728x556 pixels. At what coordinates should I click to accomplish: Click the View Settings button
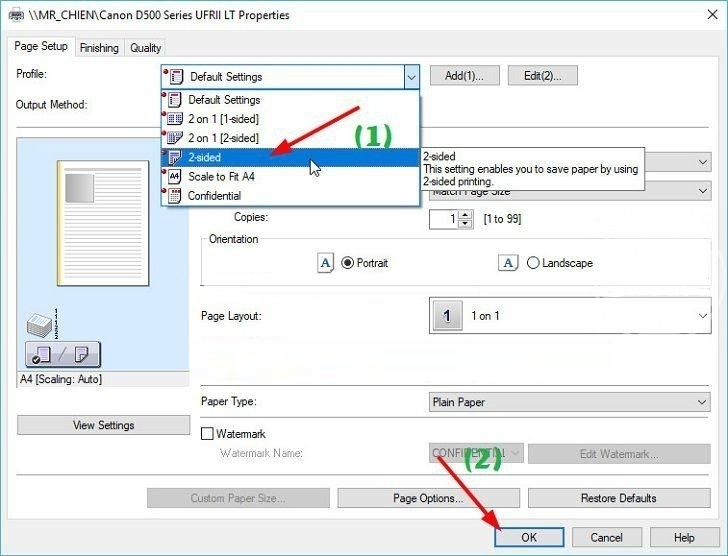coord(104,425)
